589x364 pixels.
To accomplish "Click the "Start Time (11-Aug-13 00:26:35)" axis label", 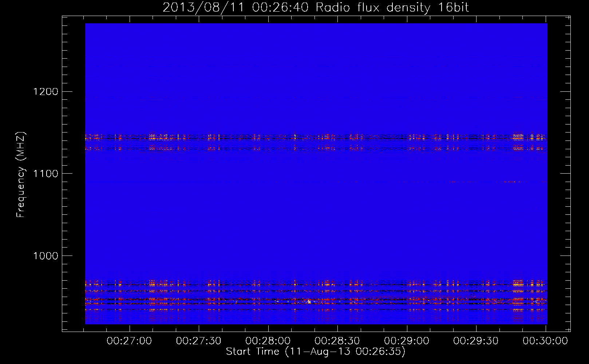I will tap(316, 352).
